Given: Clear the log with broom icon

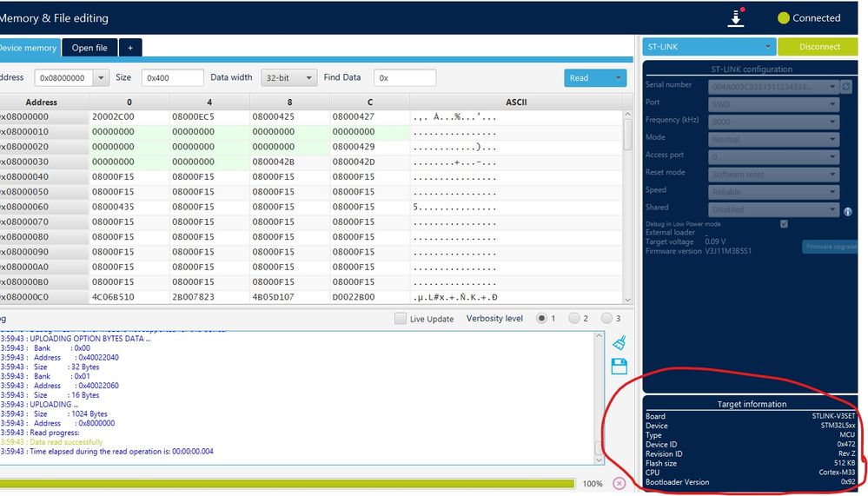Looking at the screenshot, I should [x=620, y=342].
